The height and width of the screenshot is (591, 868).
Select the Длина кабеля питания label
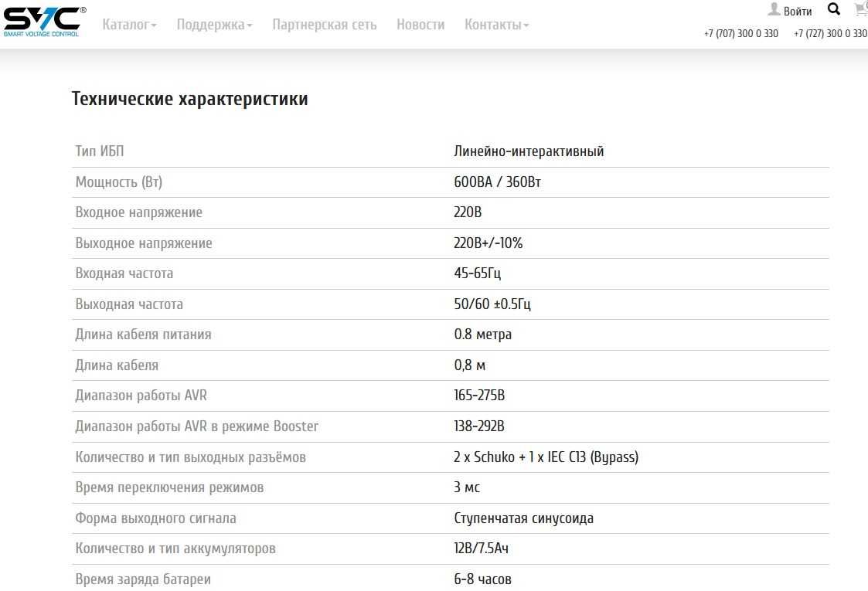point(143,335)
